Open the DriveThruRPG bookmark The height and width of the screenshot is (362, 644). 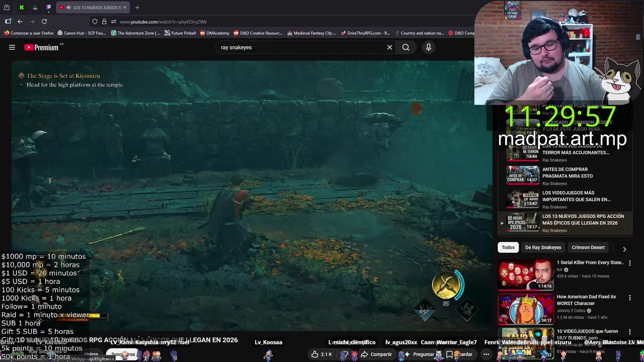tap(365, 33)
